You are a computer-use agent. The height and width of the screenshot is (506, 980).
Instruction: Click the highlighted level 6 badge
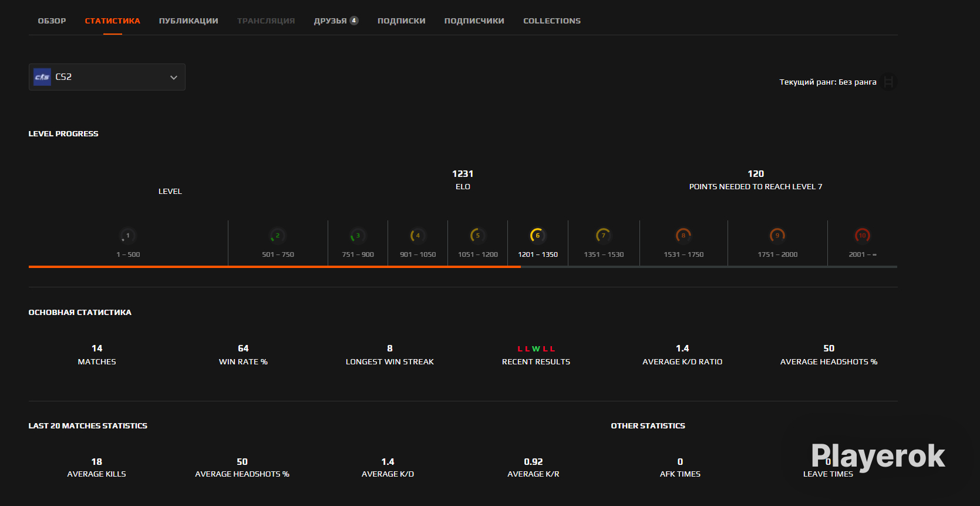point(537,236)
